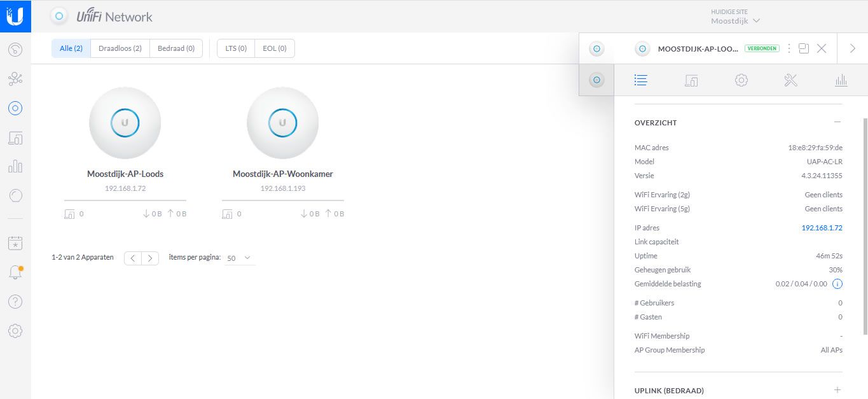Open the device Tools wrench tab

(x=790, y=80)
